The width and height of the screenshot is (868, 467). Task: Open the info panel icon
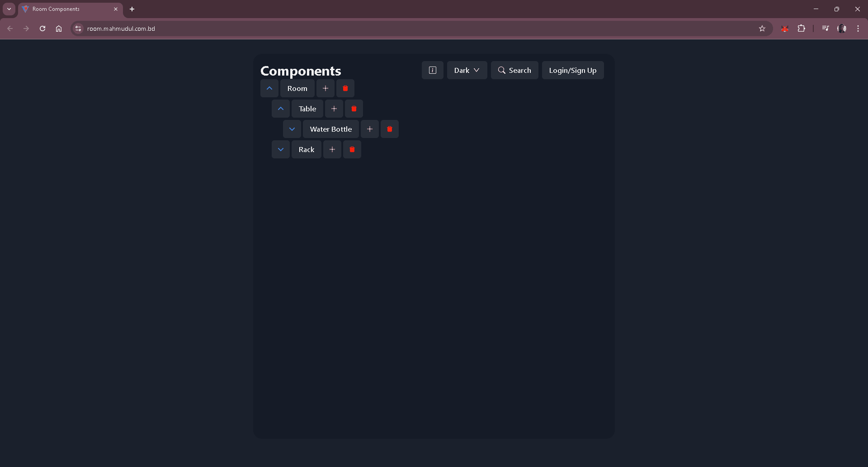(432, 70)
